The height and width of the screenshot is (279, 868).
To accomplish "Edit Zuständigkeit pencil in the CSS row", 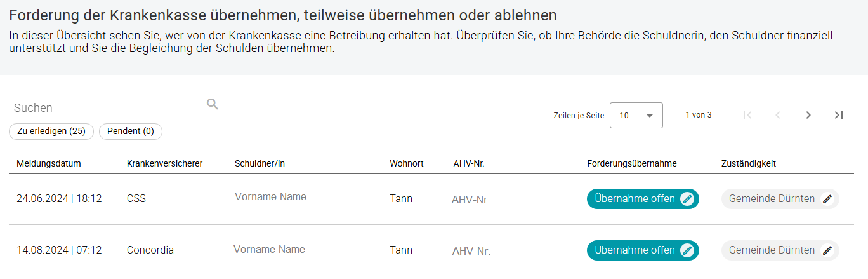I will tap(827, 199).
